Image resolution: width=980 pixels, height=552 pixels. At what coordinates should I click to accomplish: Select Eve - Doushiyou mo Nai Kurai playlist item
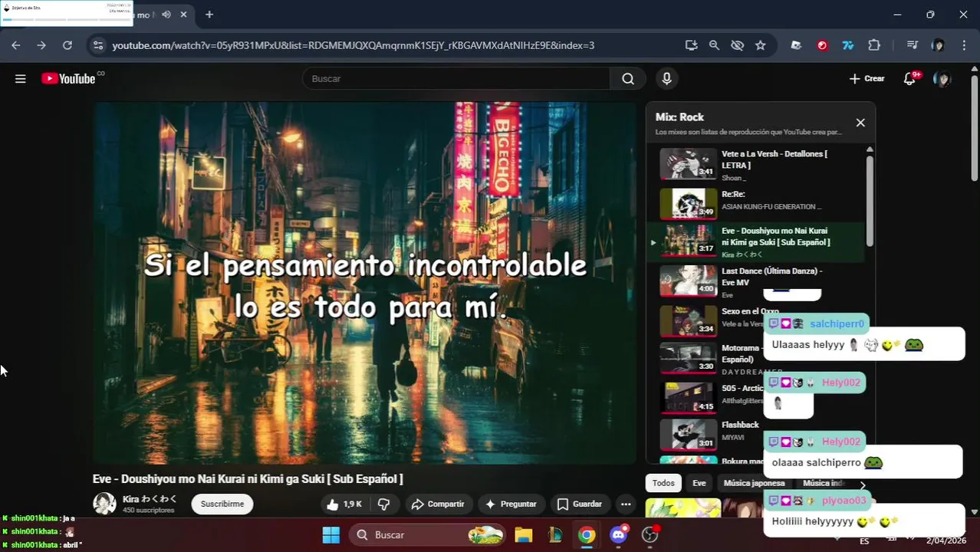click(x=755, y=242)
